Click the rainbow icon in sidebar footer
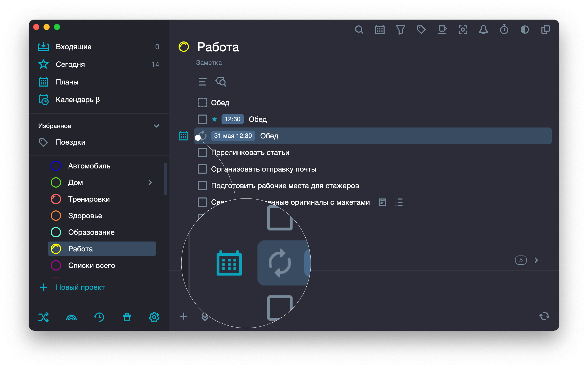 click(71, 318)
